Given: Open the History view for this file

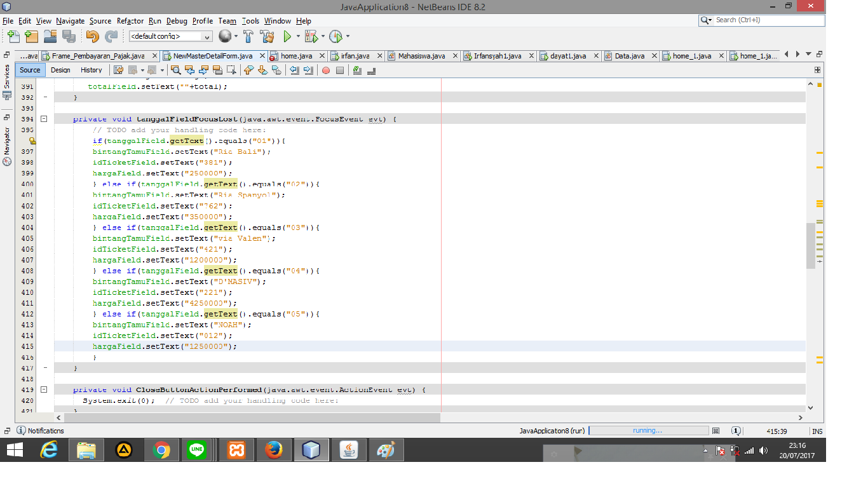Looking at the screenshot, I should (92, 70).
